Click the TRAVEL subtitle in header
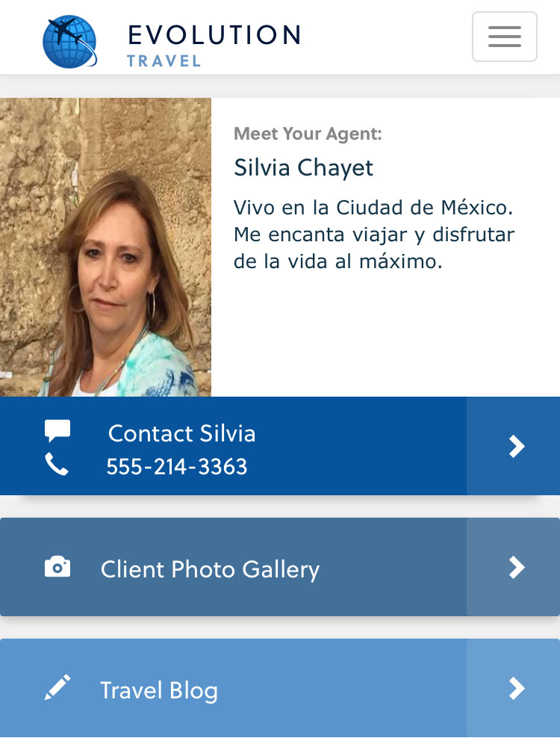 [164, 61]
